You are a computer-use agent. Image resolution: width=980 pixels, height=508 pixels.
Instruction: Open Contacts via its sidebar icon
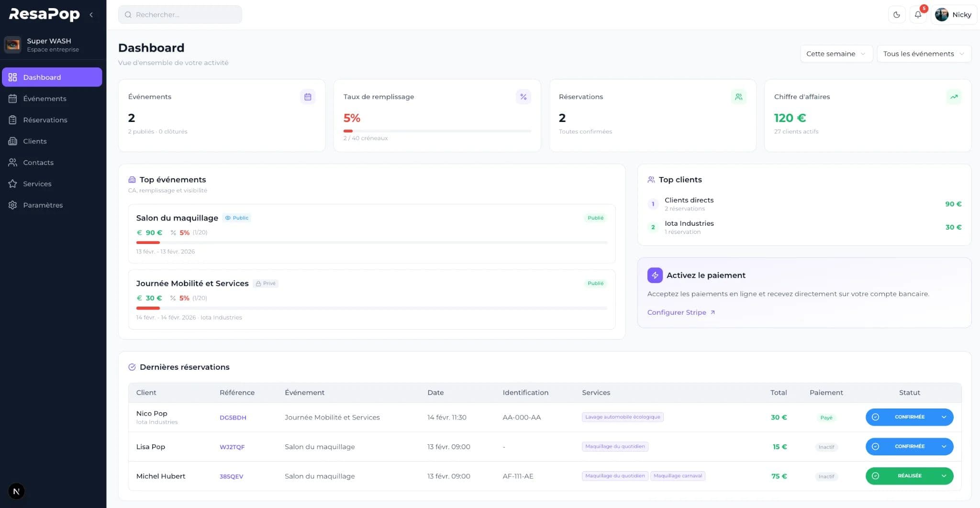12,163
